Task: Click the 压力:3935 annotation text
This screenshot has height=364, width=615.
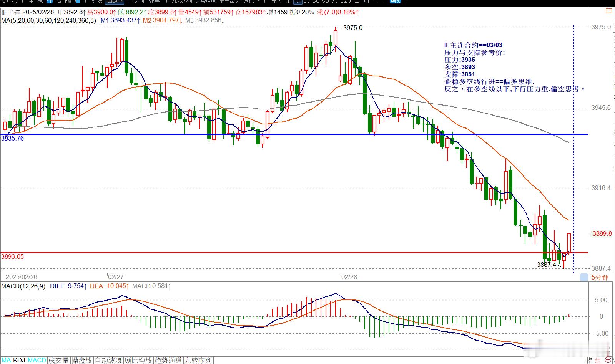Action: pyautogui.click(x=460, y=60)
